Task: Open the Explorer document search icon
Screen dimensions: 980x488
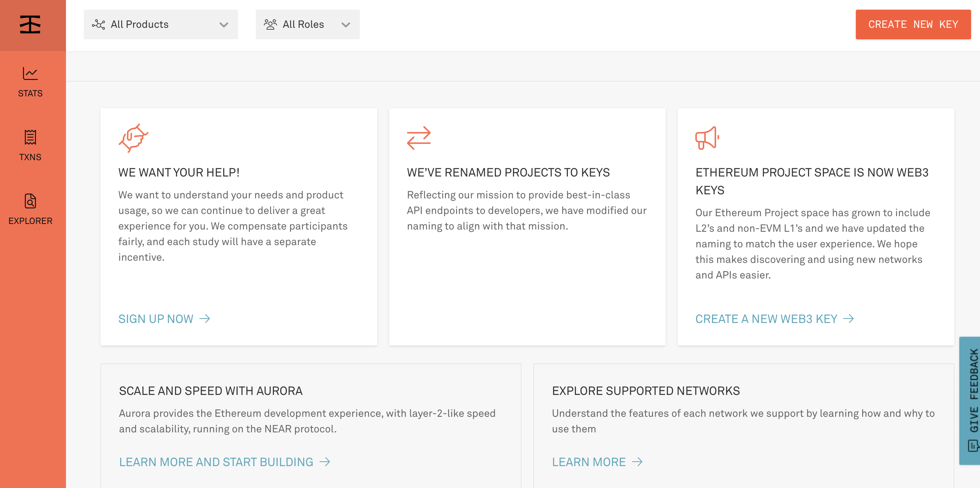Action: coord(30,201)
